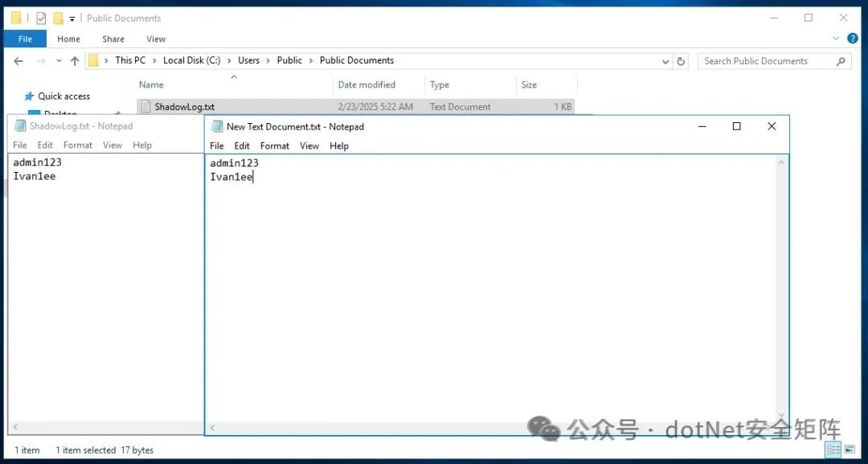The width and height of the screenshot is (868, 464).
Task: Switch Explorer to details view icon
Action: 833,450
